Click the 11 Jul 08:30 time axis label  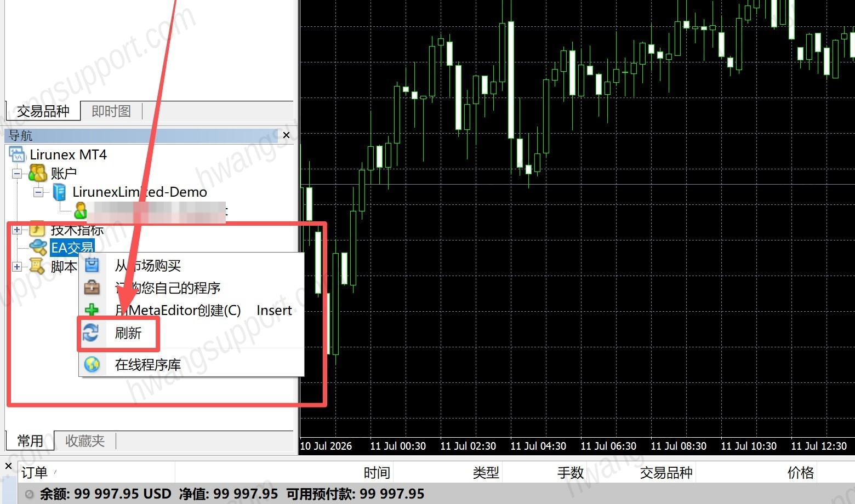[x=679, y=446]
